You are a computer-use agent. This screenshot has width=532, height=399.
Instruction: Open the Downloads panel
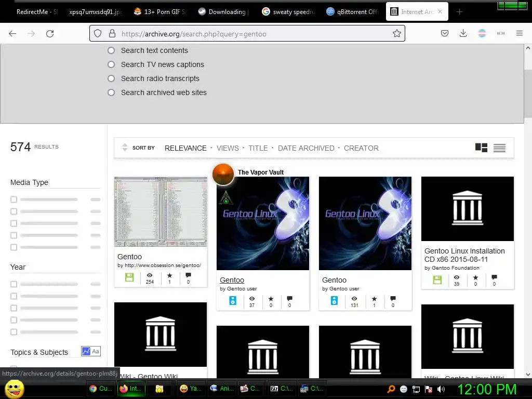pyautogui.click(x=463, y=33)
